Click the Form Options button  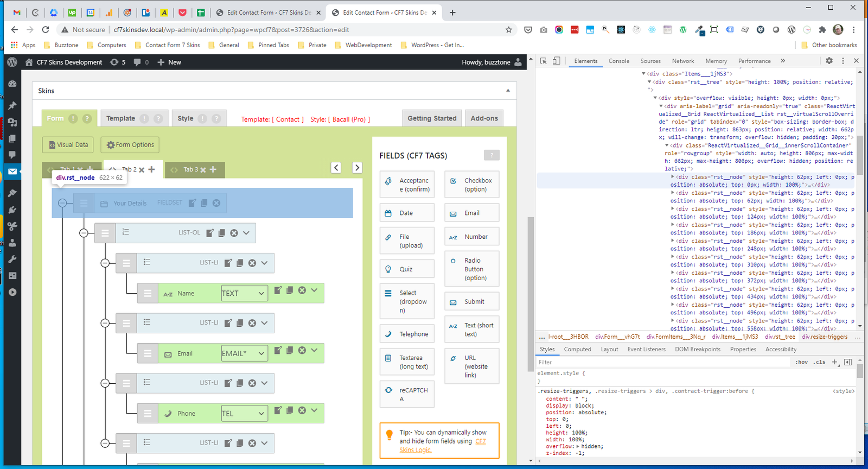click(x=130, y=145)
